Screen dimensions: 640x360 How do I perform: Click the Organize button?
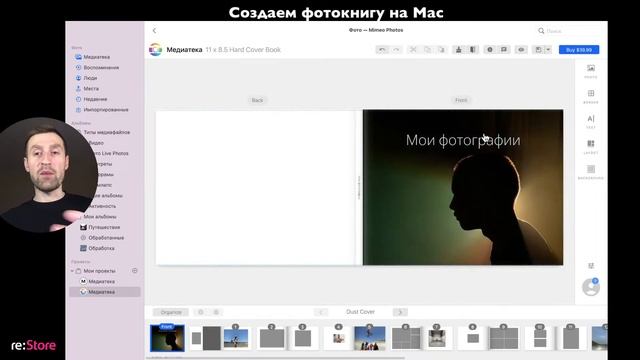point(171,312)
